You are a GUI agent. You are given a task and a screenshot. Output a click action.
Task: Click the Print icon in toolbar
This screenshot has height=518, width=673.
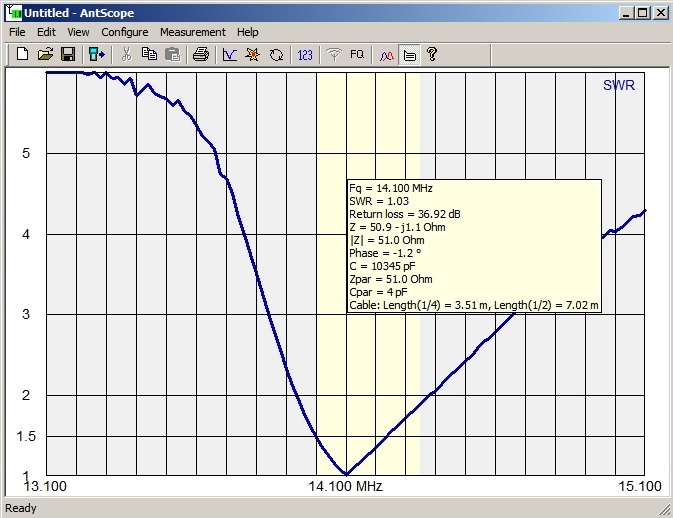pos(200,55)
